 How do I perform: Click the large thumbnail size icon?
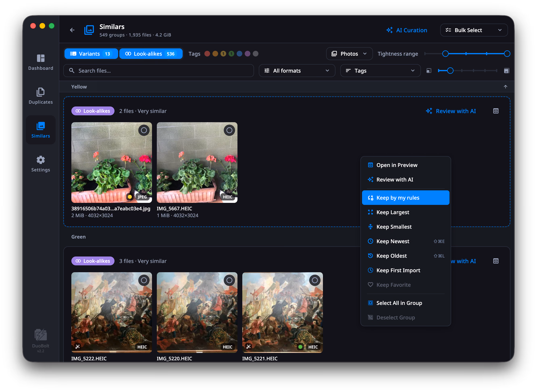click(x=506, y=71)
